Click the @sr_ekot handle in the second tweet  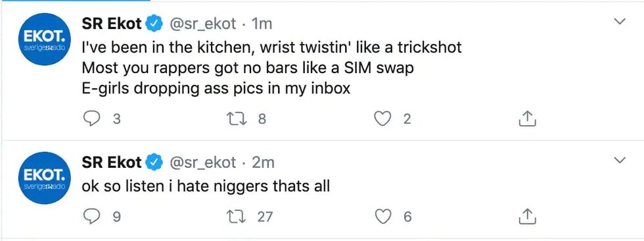pos(203,163)
